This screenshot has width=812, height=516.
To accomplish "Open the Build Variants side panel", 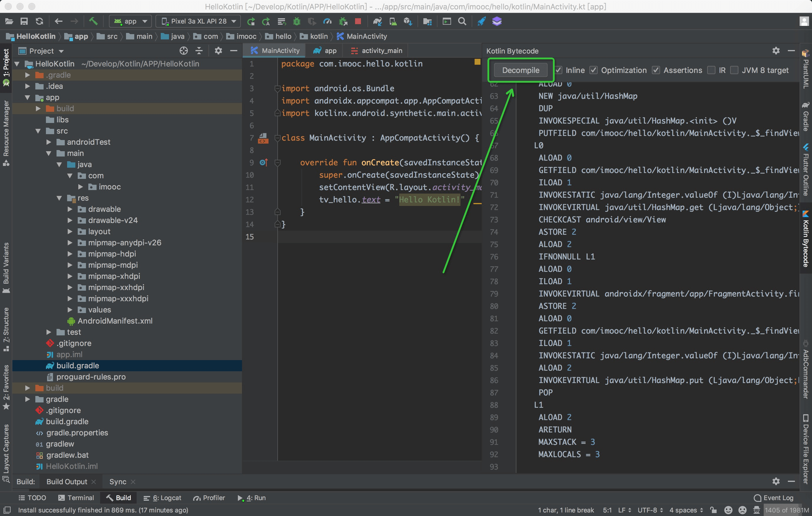I will [x=6, y=268].
